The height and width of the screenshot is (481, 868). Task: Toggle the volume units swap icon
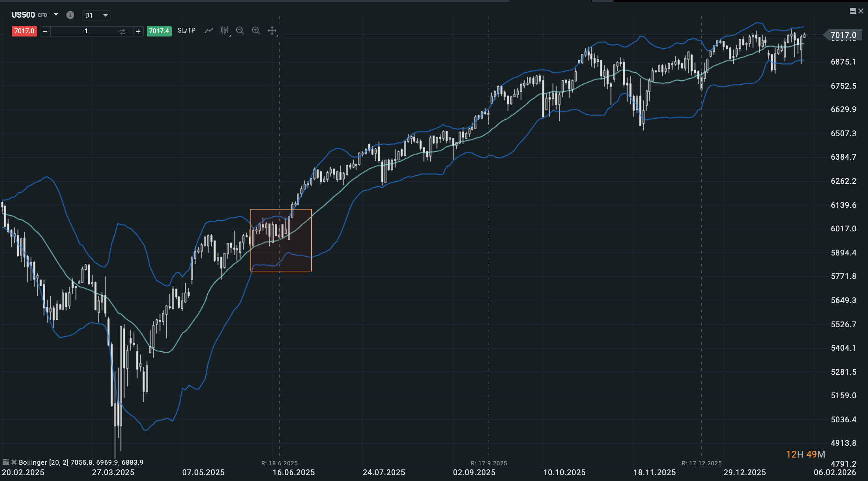tap(122, 31)
